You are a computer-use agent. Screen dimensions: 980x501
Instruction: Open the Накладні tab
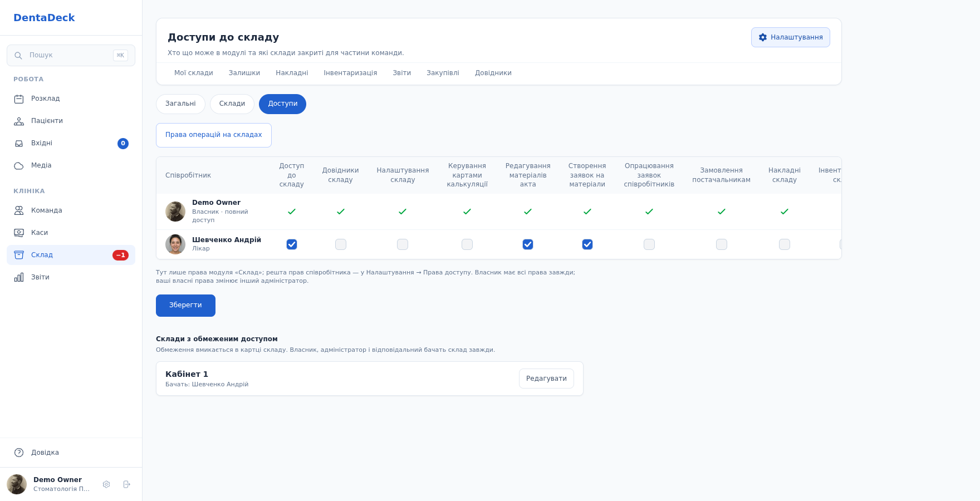point(292,73)
